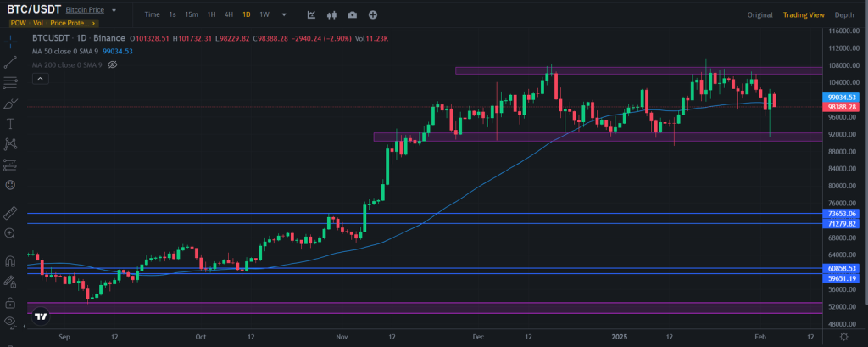Image resolution: width=868 pixels, height=347 pixels.
Task: Click the plus circle icon in toolbar
Action: tap(373, 14)
